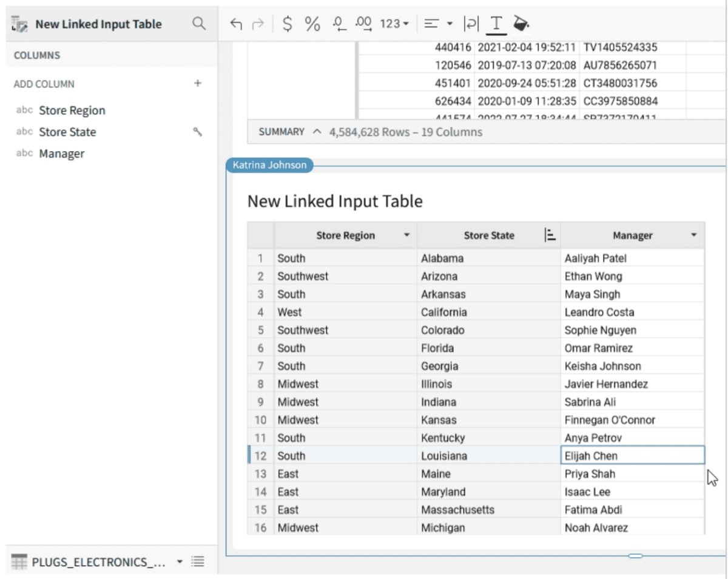Click the decrease decimal places icon
The height and width of the screenshot is (579, 728).
[339, 24]
